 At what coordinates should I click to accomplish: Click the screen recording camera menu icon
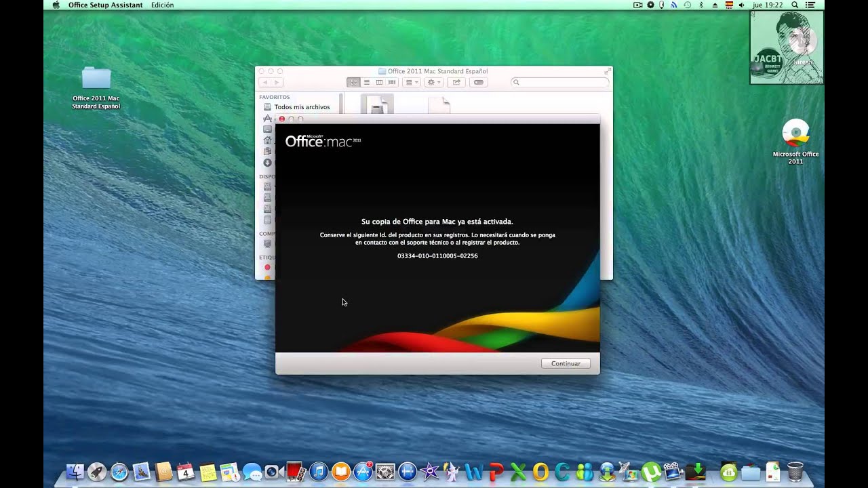[637, 5]
